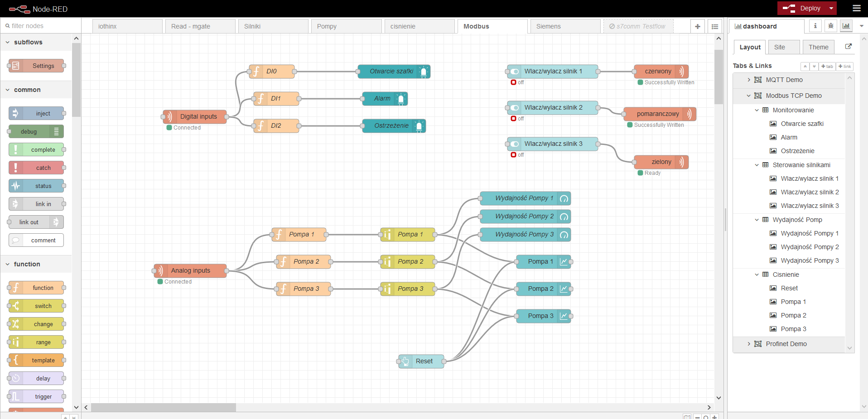The width and height of the screenshot is (868, 419).
Task: Expand all dashboard tabs list items
Action: (814, 66)
